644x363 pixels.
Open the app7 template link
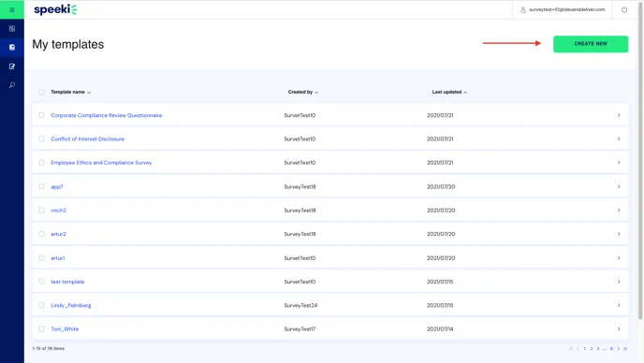point(57,187)
